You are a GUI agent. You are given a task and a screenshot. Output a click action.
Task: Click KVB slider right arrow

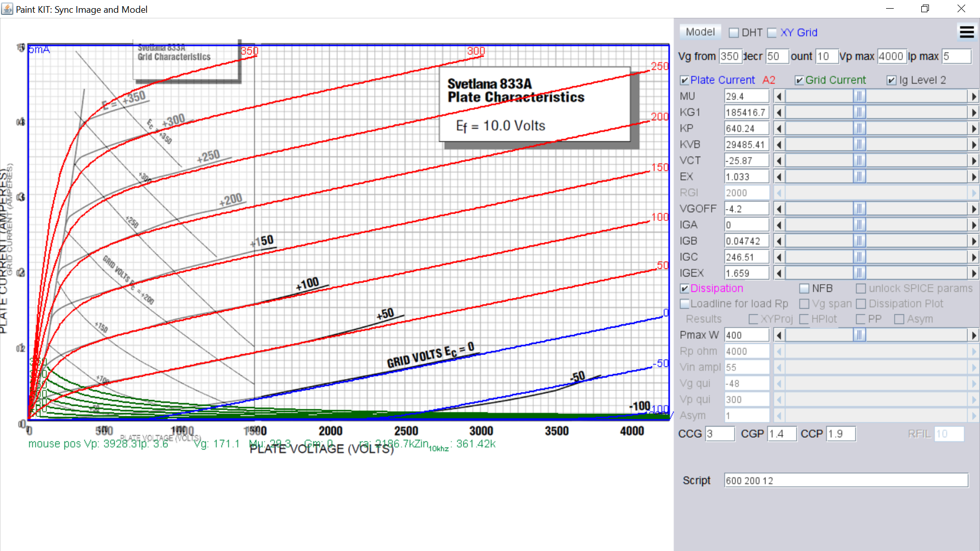[x=973, y=145]
